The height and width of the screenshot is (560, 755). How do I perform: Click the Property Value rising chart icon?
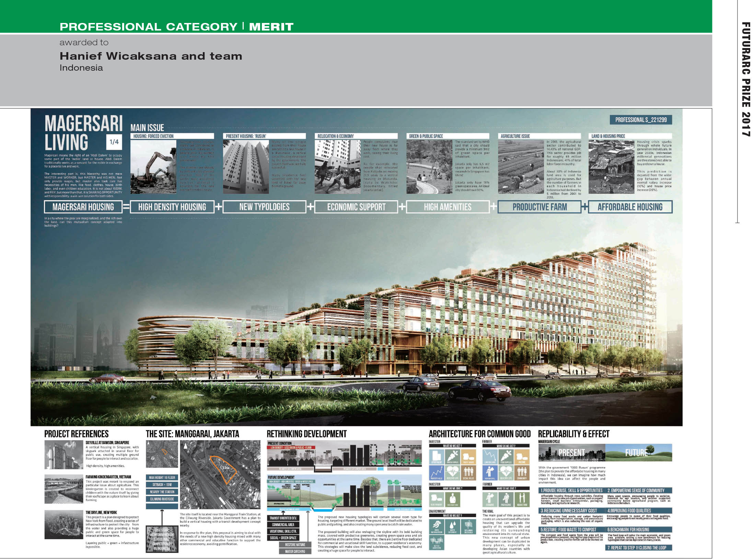(437, 473)
